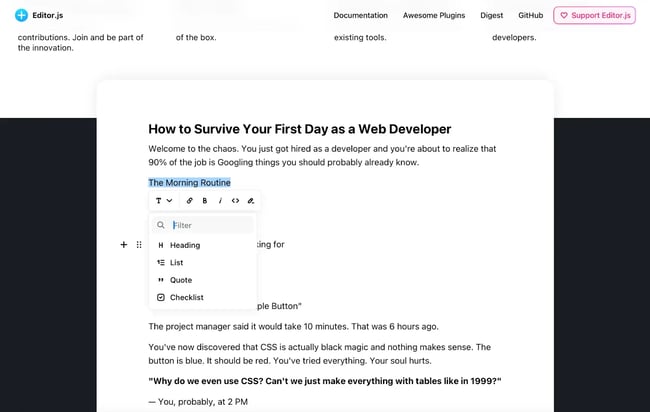This screenshot has width=650, height=412.
Task: Open the text block type dropdown
Action: coord(164,201)
